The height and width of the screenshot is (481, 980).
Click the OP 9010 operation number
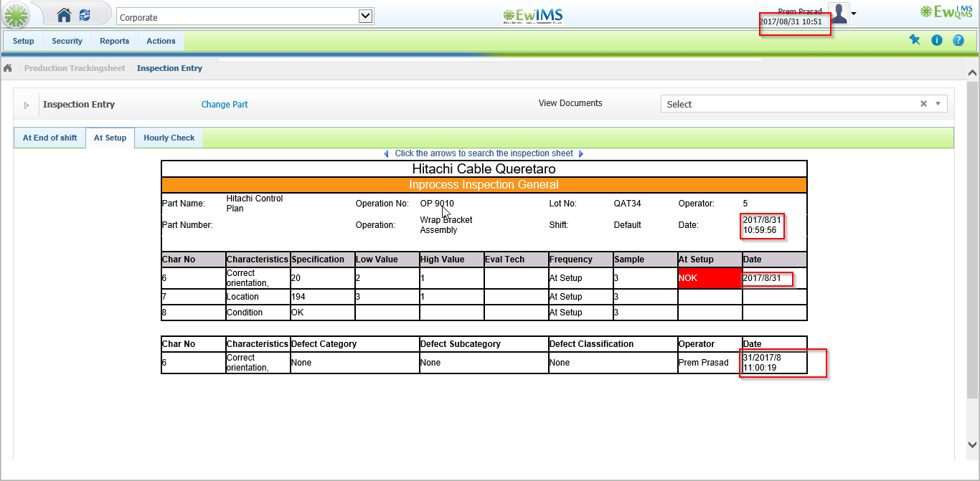click(x=437, y=204)
